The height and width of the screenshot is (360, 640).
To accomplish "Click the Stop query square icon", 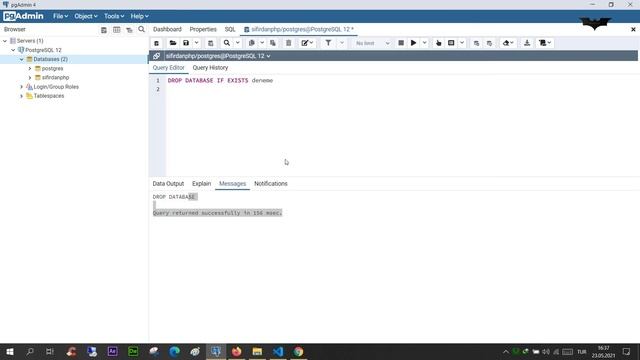I will 401,43.
